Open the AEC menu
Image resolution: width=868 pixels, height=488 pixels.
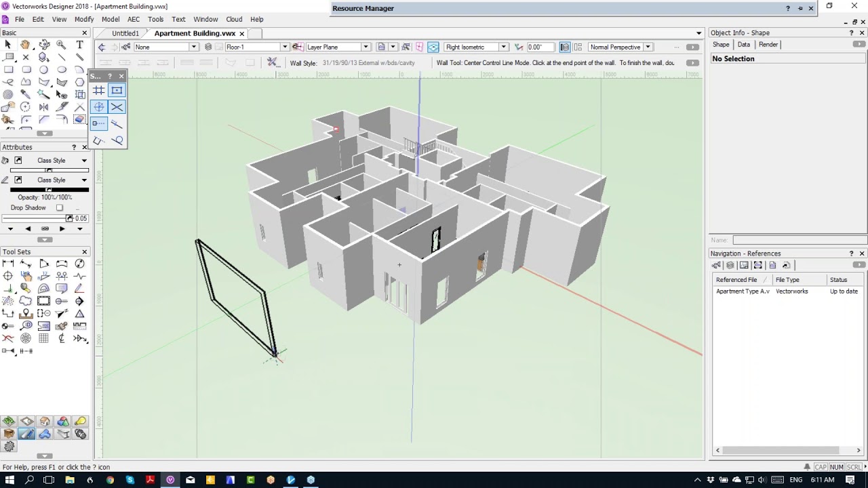click(134, 19)
